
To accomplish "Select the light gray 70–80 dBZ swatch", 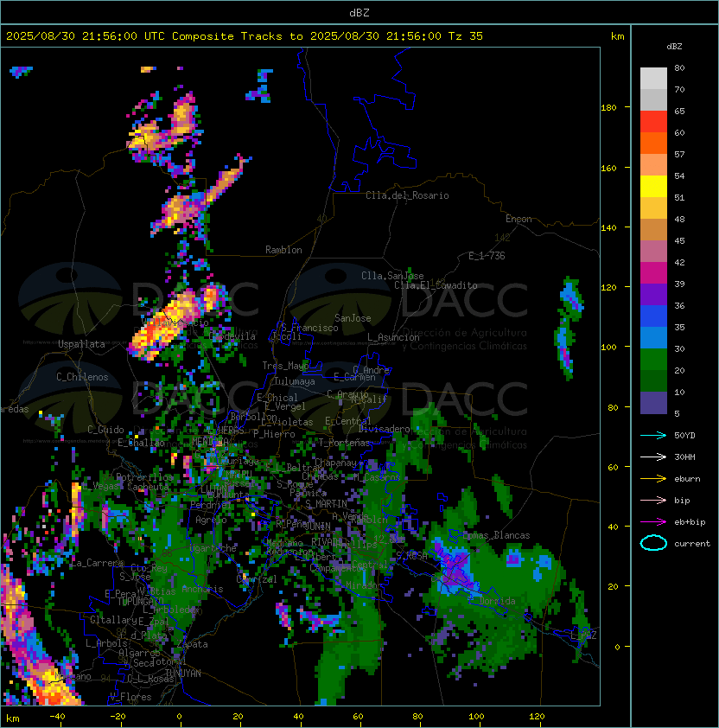I will (653, 79).
